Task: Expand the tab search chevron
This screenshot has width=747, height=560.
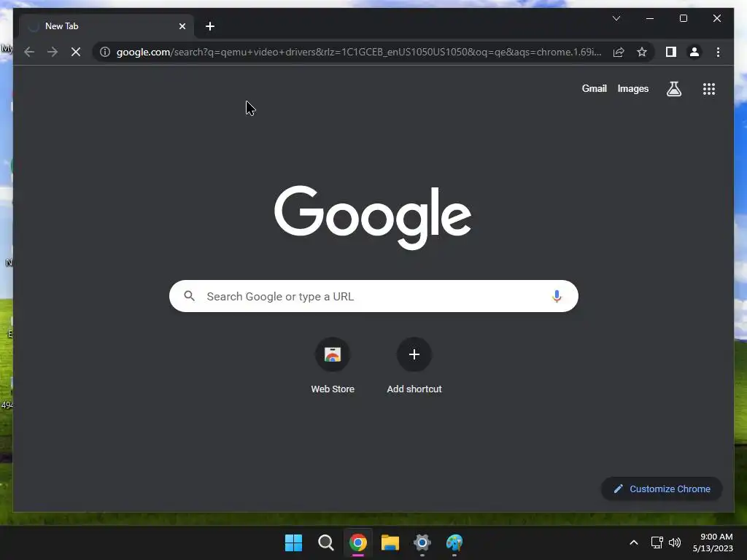Action: coord(616,18)
